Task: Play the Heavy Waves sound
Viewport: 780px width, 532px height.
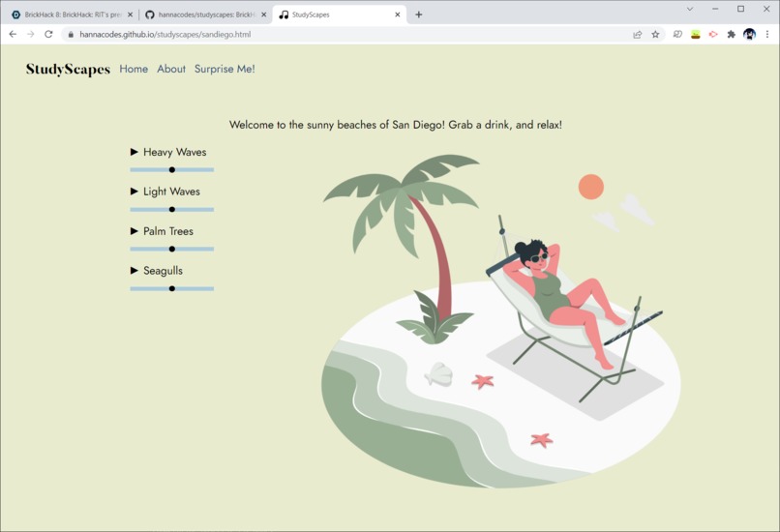Action: 134,152
